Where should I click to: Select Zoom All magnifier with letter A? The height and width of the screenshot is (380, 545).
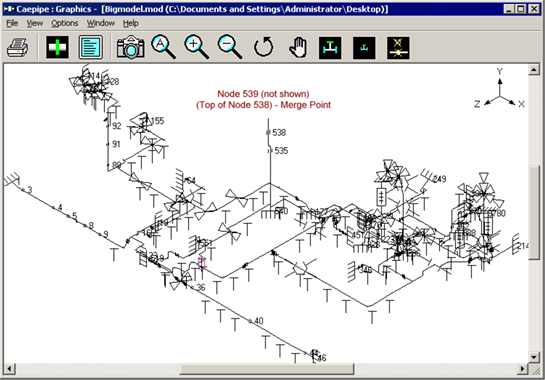tap(163, 47)
